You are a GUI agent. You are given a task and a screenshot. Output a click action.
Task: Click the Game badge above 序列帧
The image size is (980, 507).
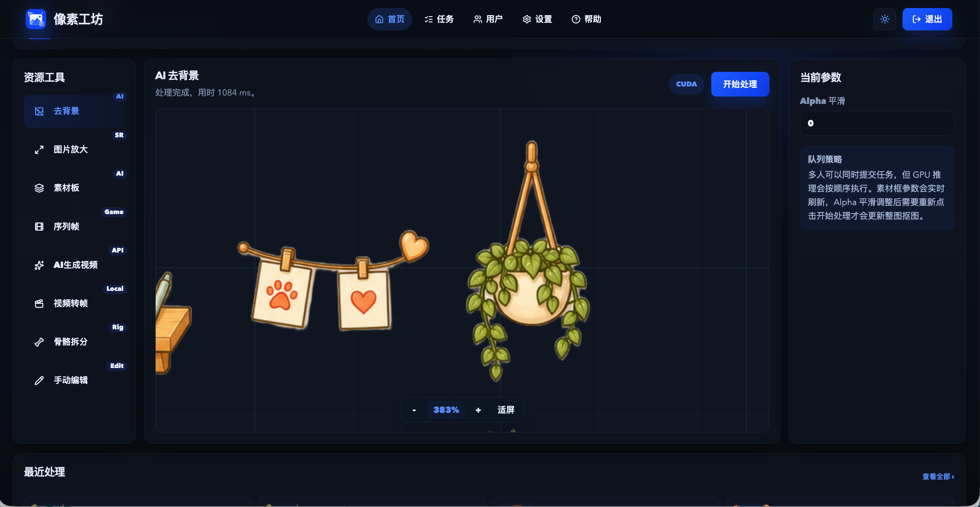pyautogui.click(x=114, y=212)
